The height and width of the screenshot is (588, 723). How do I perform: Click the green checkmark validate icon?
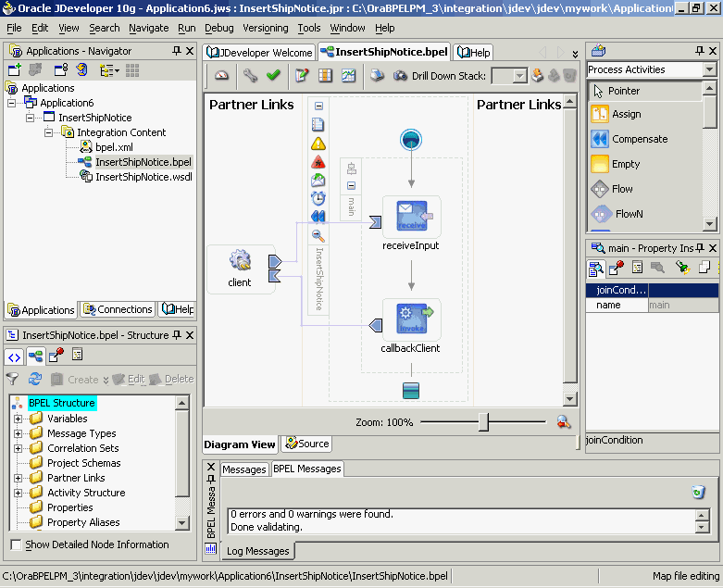(273, 75)
